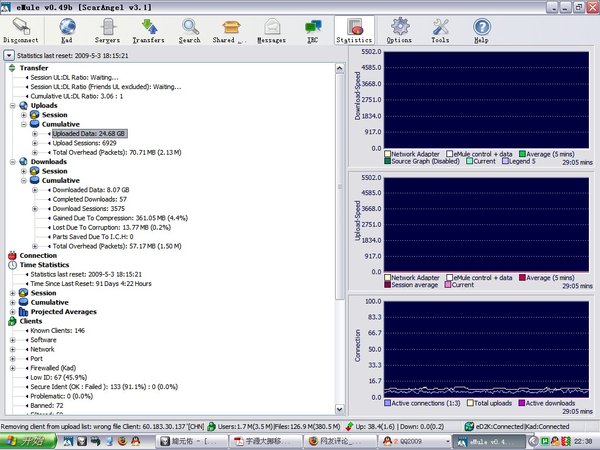The width and height of the screenshot is (600, 450).
Task: Select Lost Due To Corruption row
Action: point(112,227)
